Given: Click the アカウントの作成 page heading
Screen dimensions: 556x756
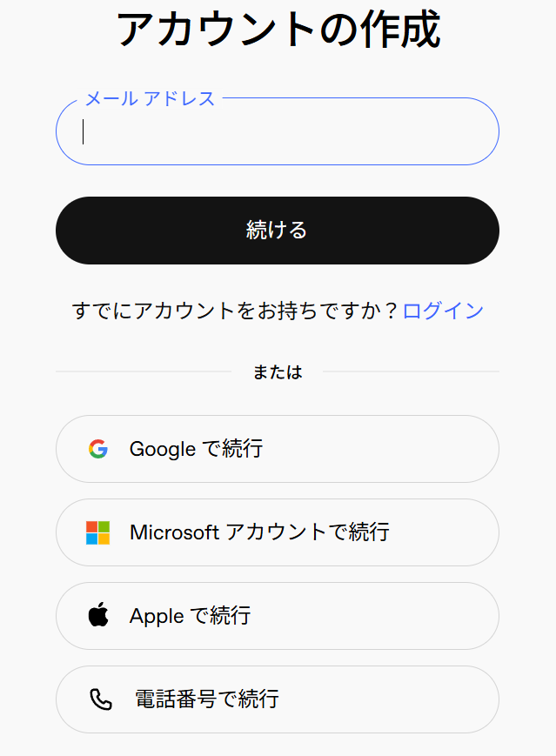Looking at the screenshot, I should pyautogui.click(x=278, y=29).
